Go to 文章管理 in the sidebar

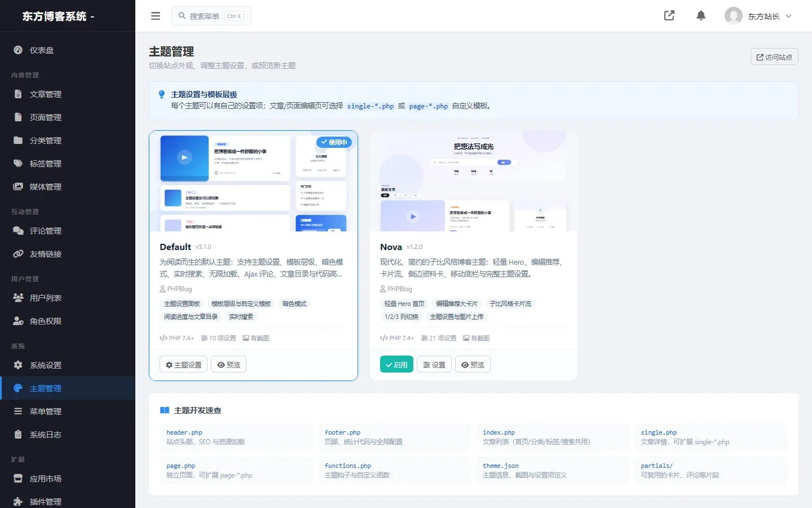(68, 94)
